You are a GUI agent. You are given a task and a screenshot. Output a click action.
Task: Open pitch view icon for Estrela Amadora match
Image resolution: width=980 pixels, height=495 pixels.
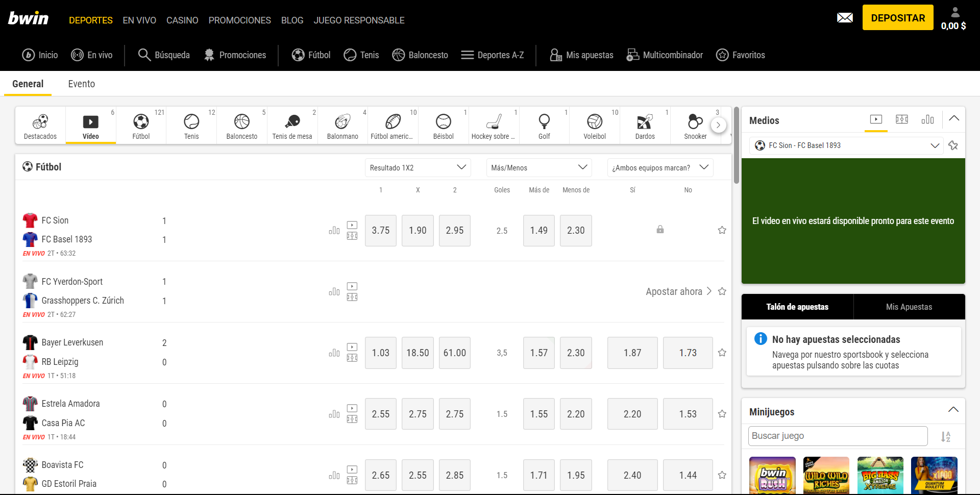(352, 419)
